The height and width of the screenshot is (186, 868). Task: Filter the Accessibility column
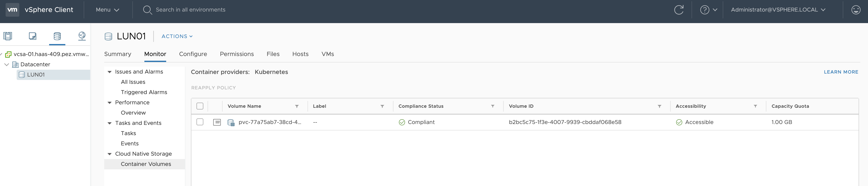(755, 106)
